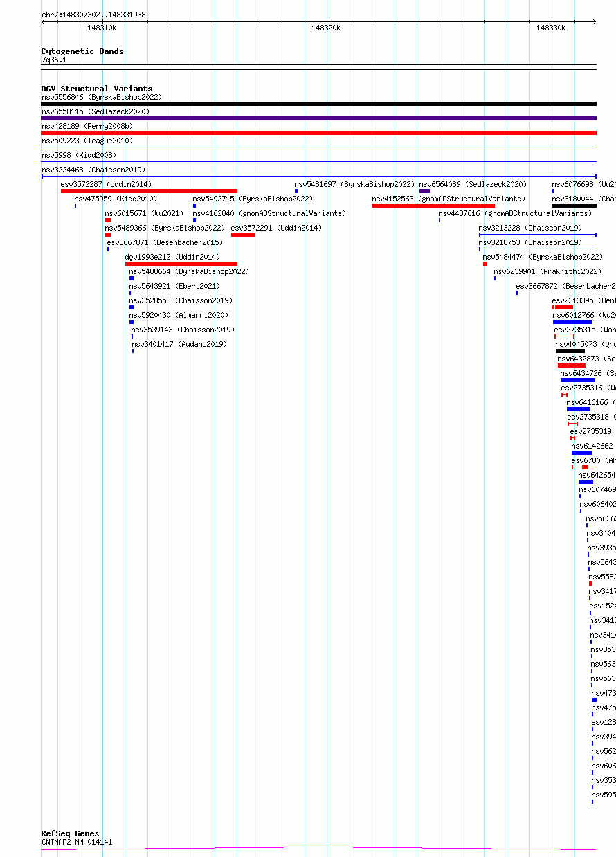Viewport: 616px width, 857px height.
Task: Open esv2735315 variant label
Action: pyautogui.click(x=585, y=330)
